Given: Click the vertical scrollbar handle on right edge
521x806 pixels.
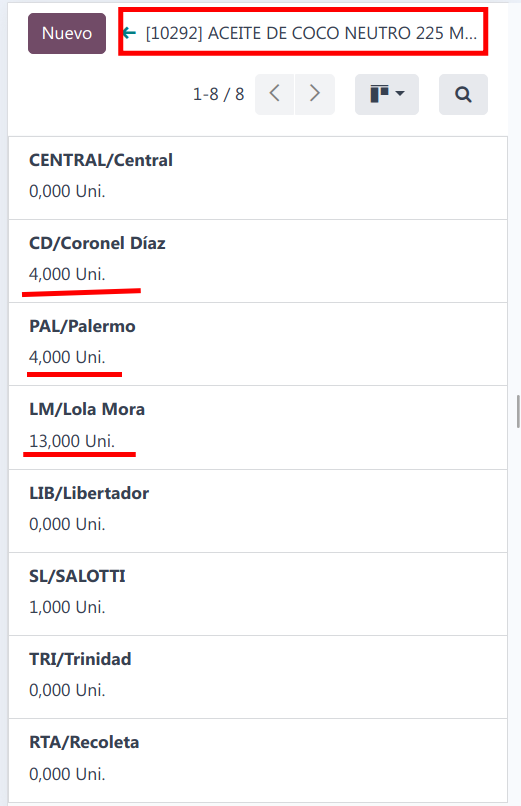Looking at the screenshot, I should 518,411.
